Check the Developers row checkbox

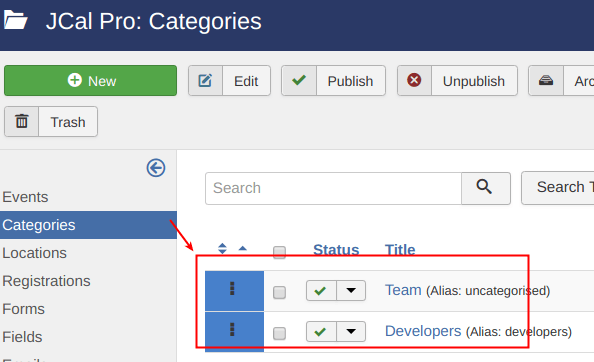click(279, 333)
